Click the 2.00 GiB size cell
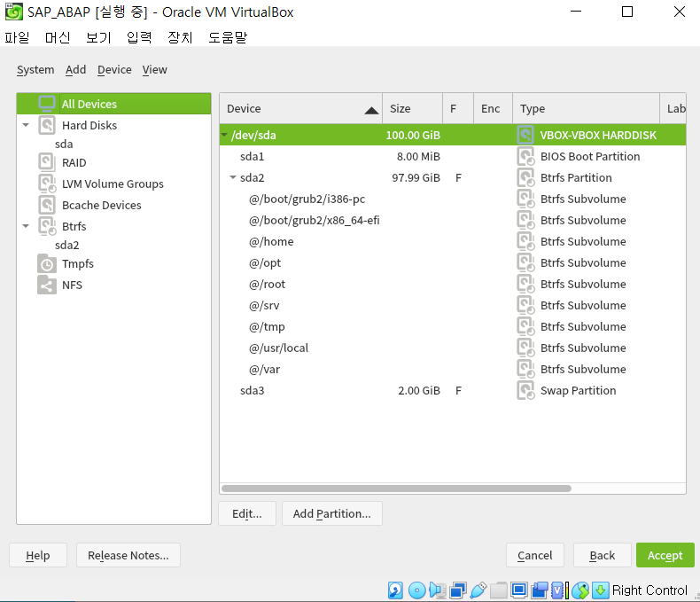The image size is (700, 602). [x=419, y=390]
